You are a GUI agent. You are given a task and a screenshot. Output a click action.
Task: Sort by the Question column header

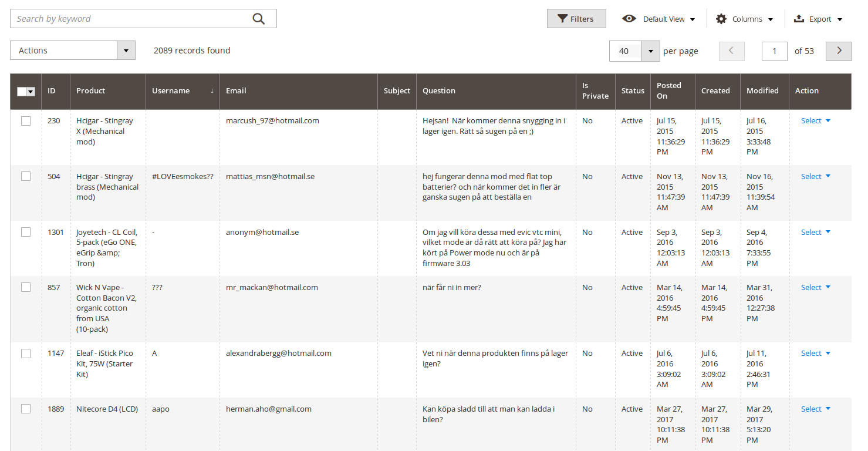(496, 91)
